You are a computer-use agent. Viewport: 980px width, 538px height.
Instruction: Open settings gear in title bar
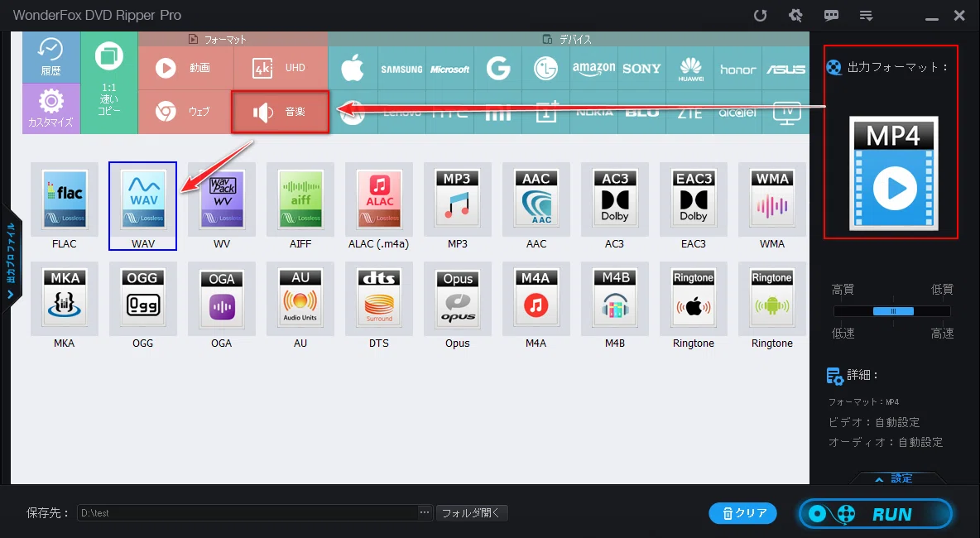point(795,16)
